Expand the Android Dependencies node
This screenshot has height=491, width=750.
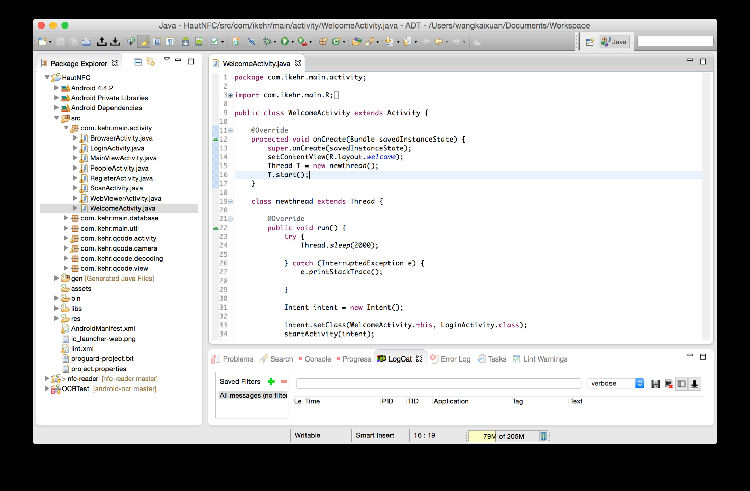coord(57,108)
